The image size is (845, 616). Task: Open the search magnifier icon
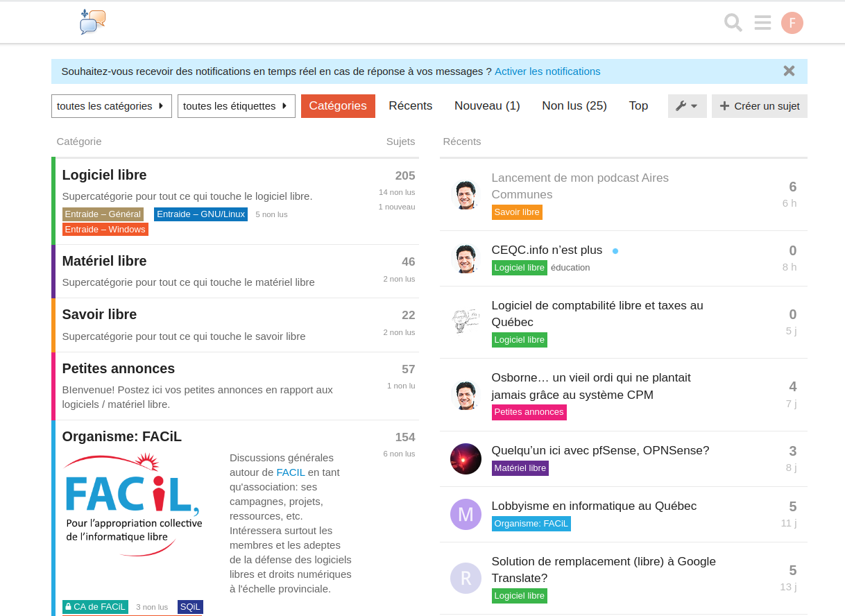pos(733,23)
